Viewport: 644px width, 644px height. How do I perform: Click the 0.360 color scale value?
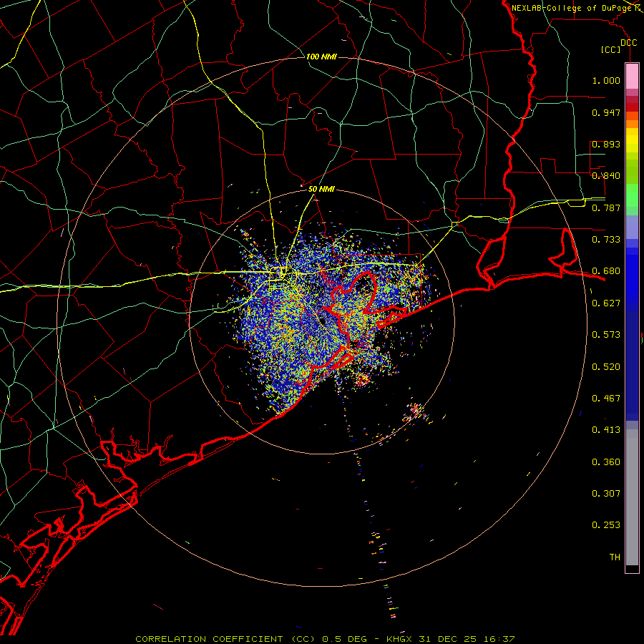[x=606, y=462]
